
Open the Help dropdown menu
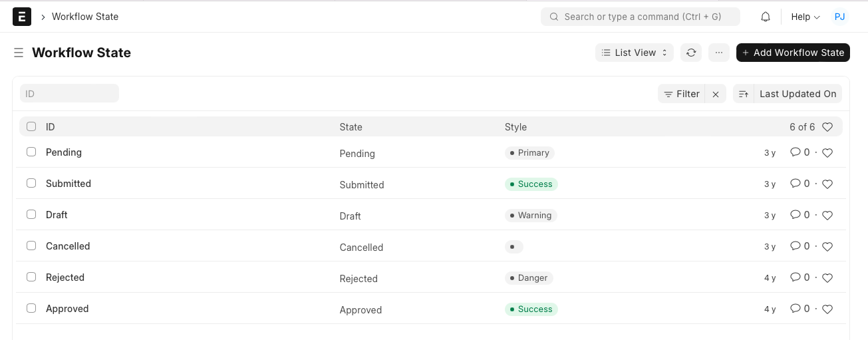[805, 17]
